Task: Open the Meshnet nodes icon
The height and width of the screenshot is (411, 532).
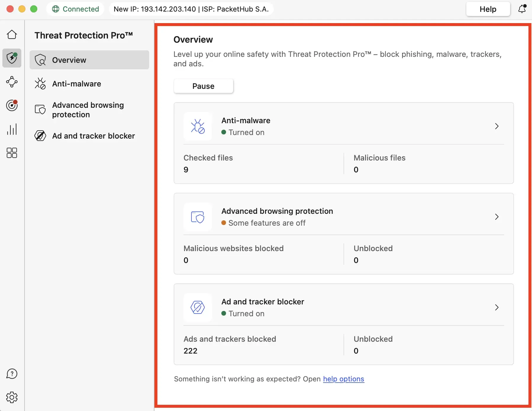Action: click(12, 82)
